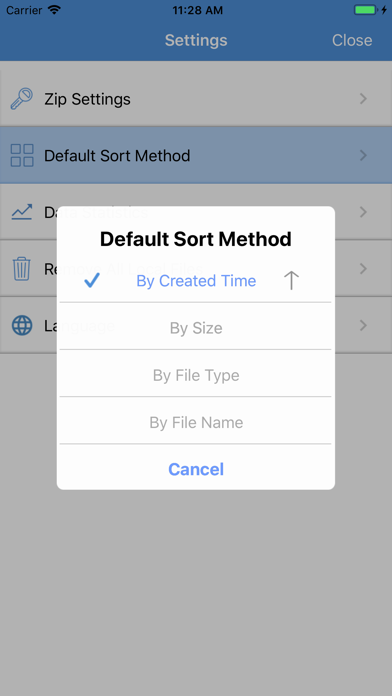The image size is (392, 696).
Task: Click the key icon beside Zip Settings
Action: tap(22, 99)
